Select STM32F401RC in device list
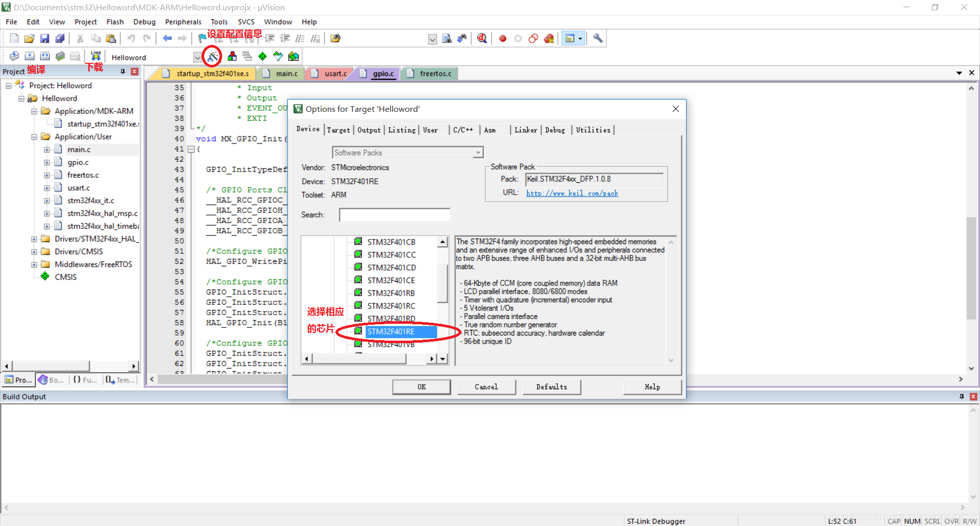Viewport: 980px width, 526px height. click(x=391, y=306)
